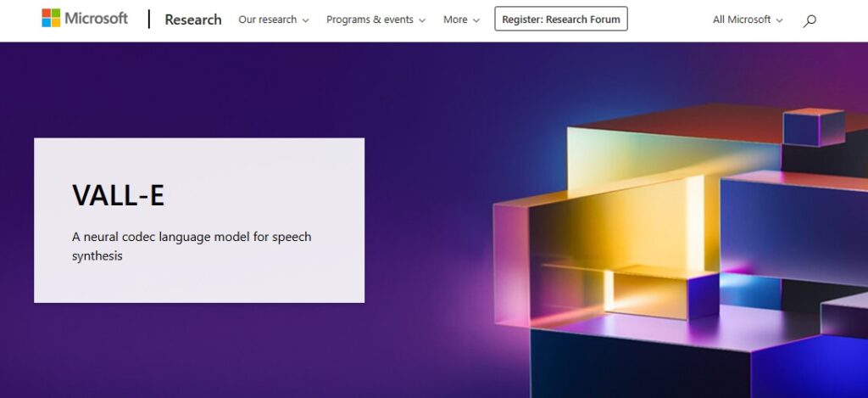The width and height of the screenshot is (868, 398).
Task: Go to Microsoft Research home link
Action: click(193, 20)
